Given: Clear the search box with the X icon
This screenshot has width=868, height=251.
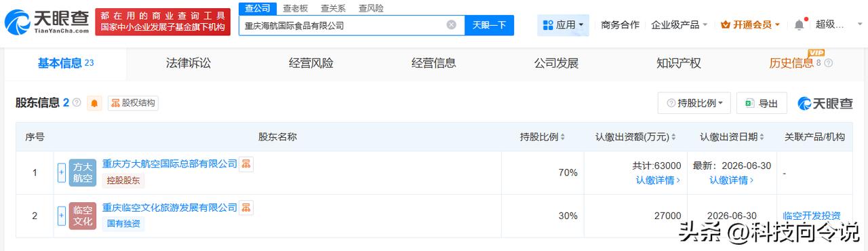Looking at the screenshot, I should pos(452,25).
